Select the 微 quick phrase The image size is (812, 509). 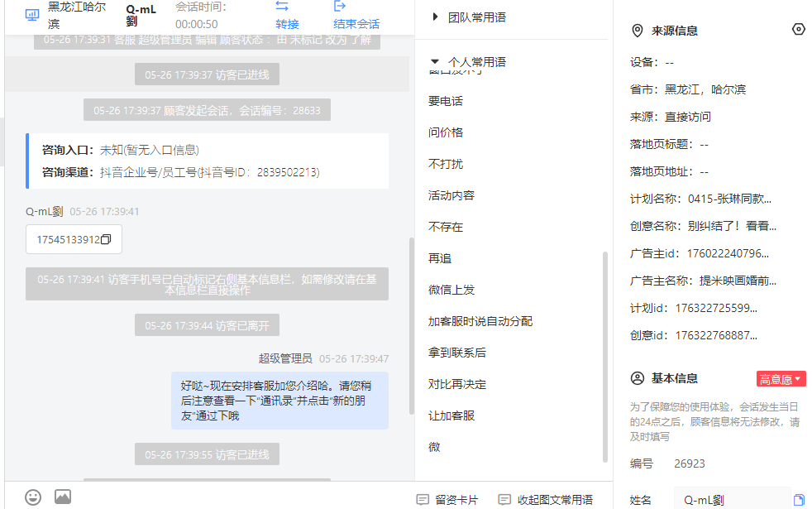tap(434, 447)
